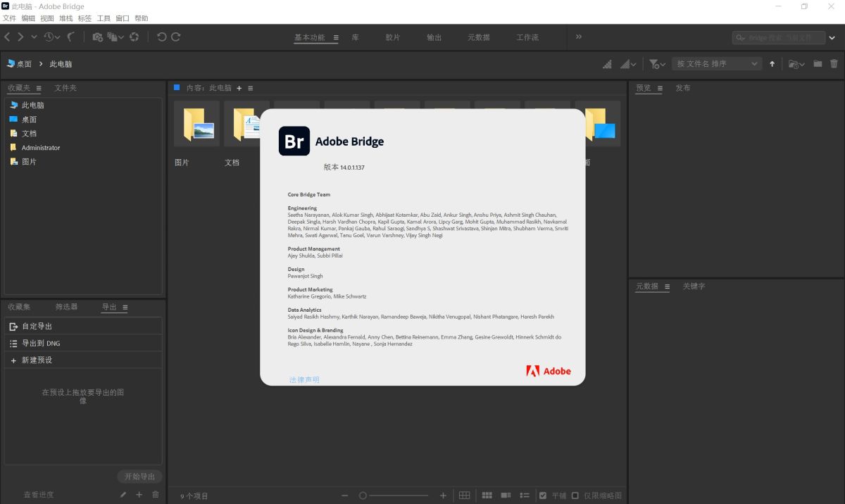845x504 pixels.
Task: Rotate 90° counterclockwise icon
Action: tap(162, 37)
